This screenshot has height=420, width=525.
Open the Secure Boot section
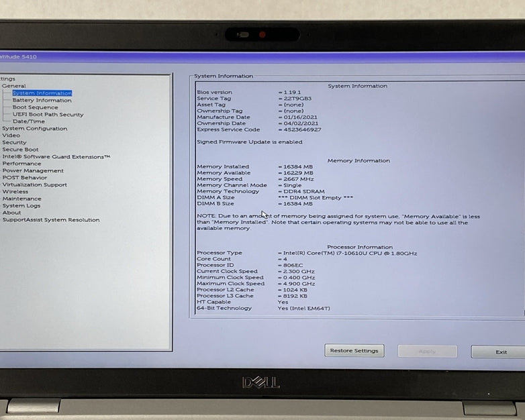(x=20, y=150)
